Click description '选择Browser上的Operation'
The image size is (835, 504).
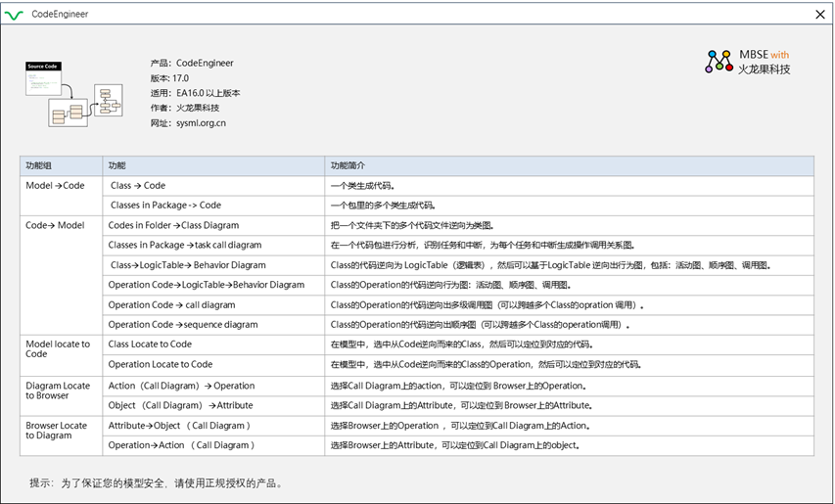[461, 426]
